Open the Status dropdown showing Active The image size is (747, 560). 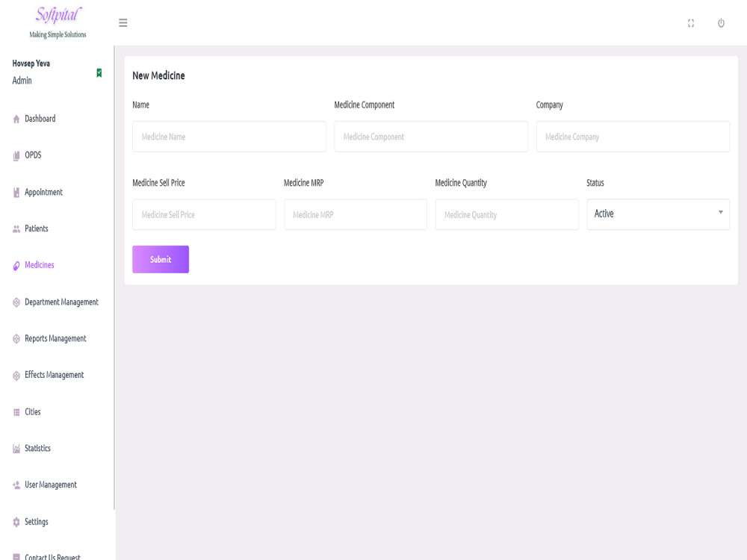[658, 214]
